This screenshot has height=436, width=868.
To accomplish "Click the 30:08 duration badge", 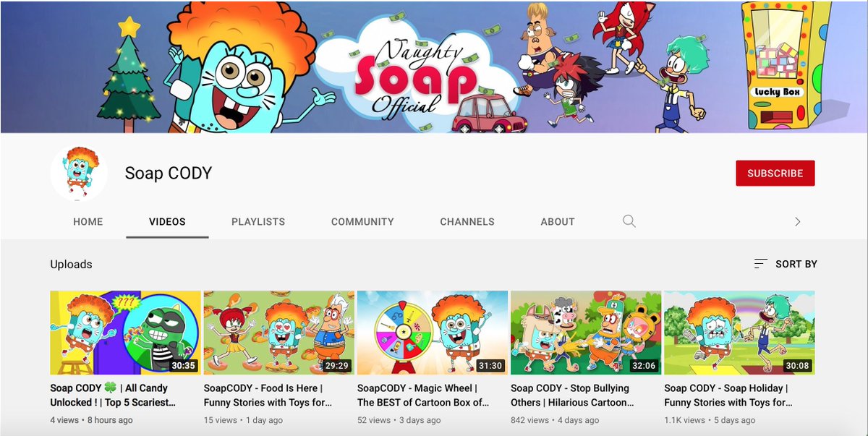I will [797, 366].
